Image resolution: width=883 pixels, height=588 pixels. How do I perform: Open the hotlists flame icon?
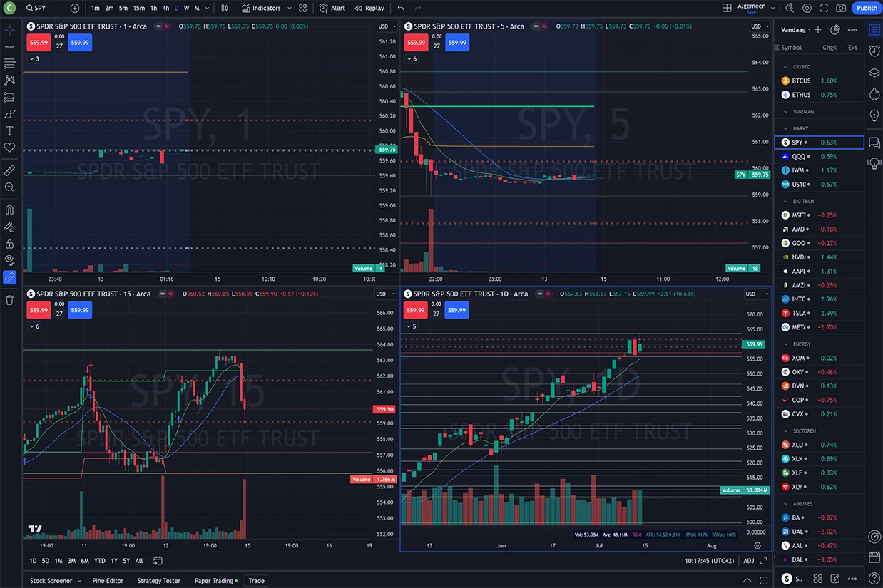(x=874, y=93)
